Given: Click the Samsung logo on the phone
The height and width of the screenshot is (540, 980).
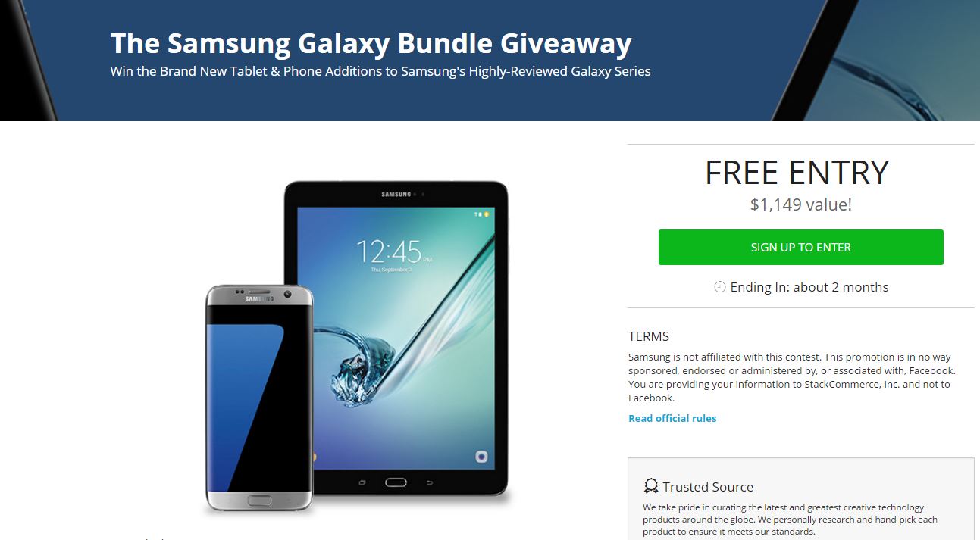Looking at the screenshot, I should (x=259, y=299).
